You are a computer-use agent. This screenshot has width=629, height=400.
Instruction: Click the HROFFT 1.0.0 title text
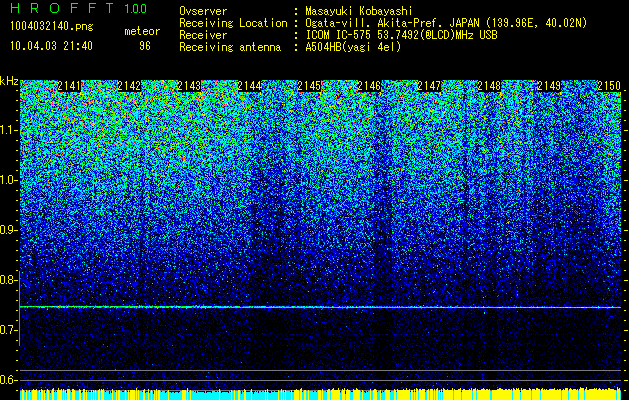tap(78, 8)
